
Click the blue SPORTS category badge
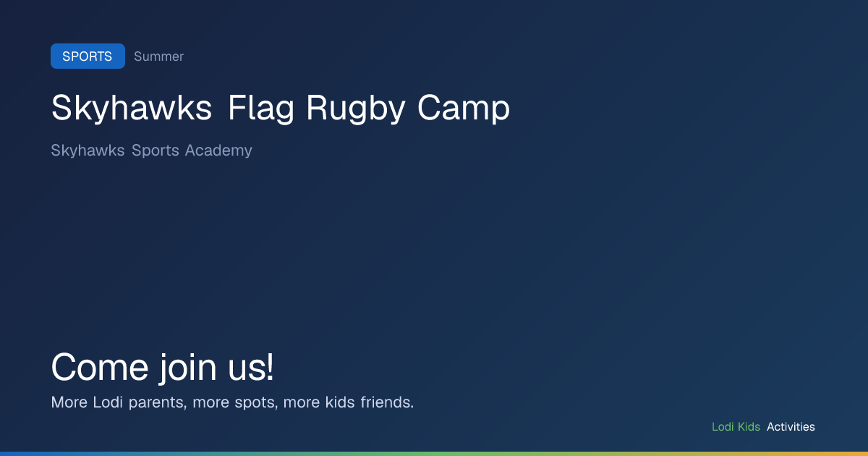[x=88, y=56]
